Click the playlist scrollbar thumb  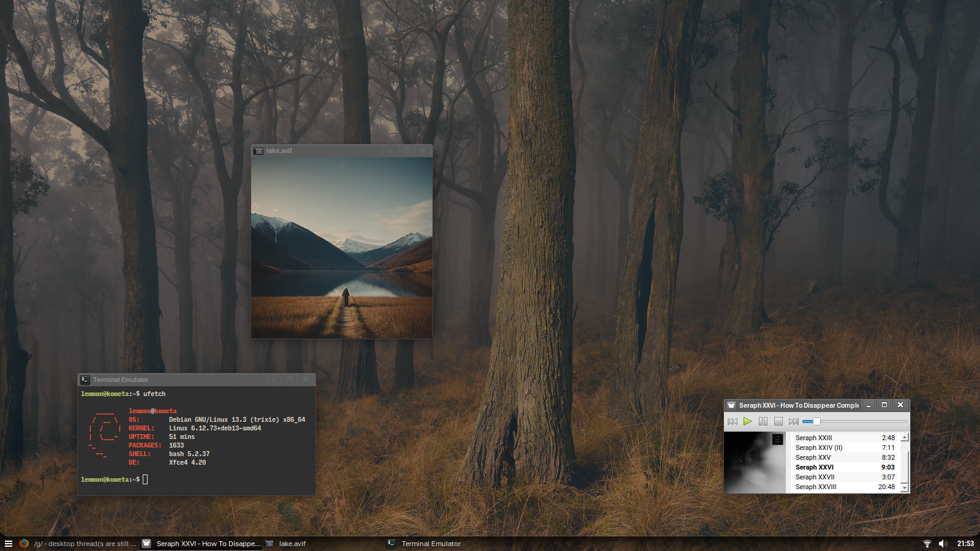[905, 467]
